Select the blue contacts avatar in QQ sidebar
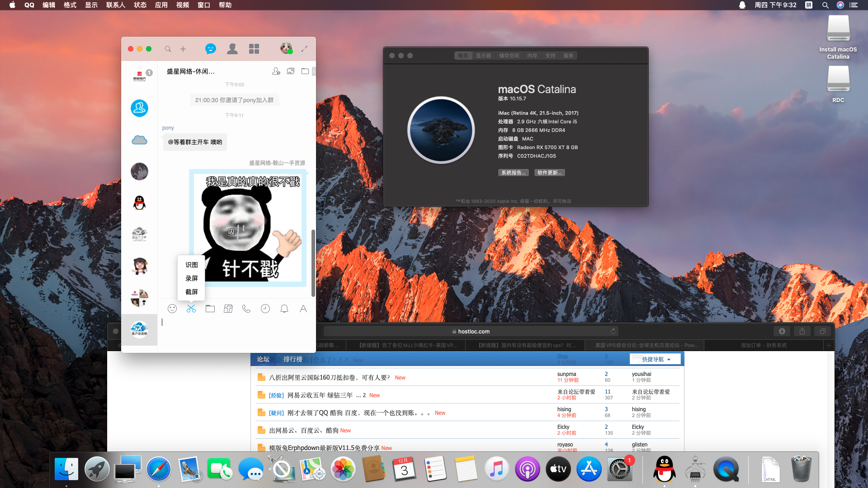868x488 pixels. 139,108
